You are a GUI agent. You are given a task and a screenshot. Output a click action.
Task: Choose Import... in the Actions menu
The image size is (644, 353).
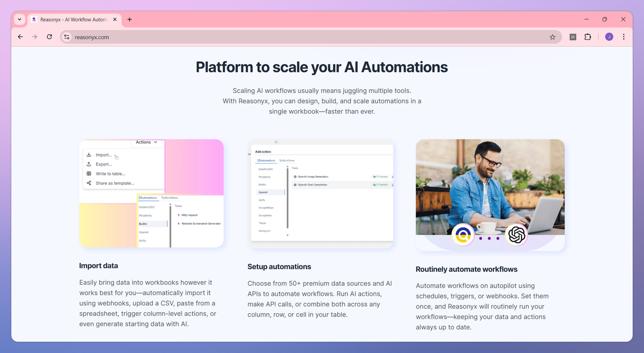point(104,155)
